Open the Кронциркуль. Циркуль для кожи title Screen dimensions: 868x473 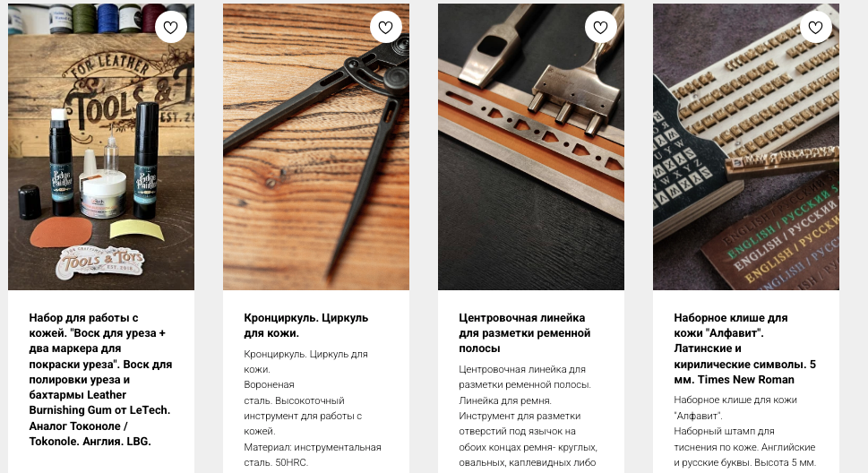click(x=306, y=325)
